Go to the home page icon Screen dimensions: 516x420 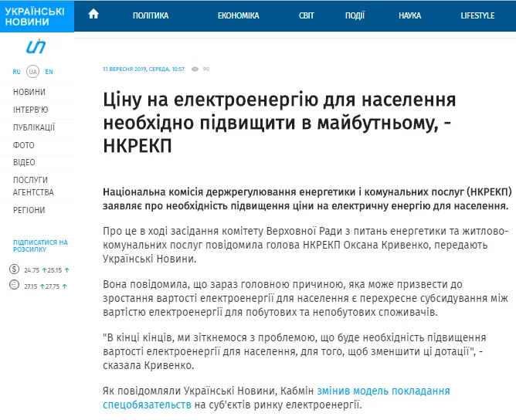93,14
